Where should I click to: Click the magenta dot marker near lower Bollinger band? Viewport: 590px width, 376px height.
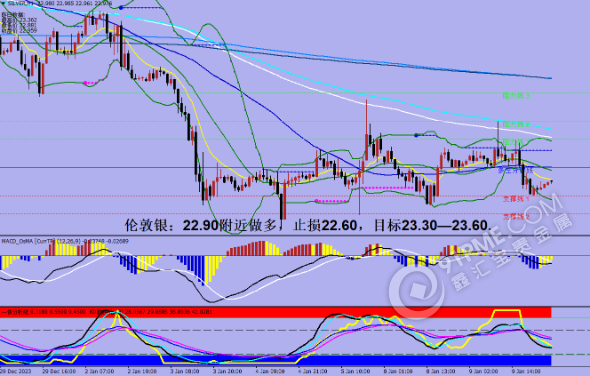click(86, 82)
